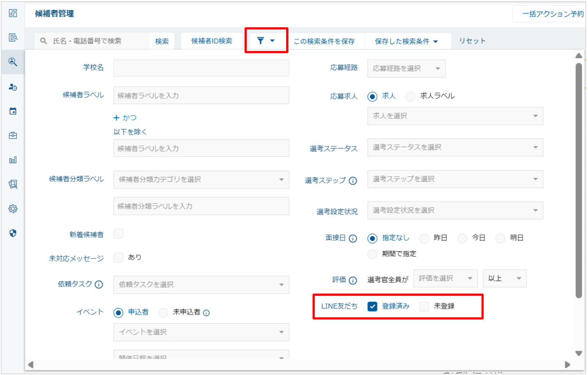The image size is (588, 375).
Task: Expand the 選考ステータスを選択 dropdown
Action: (455, 147)
